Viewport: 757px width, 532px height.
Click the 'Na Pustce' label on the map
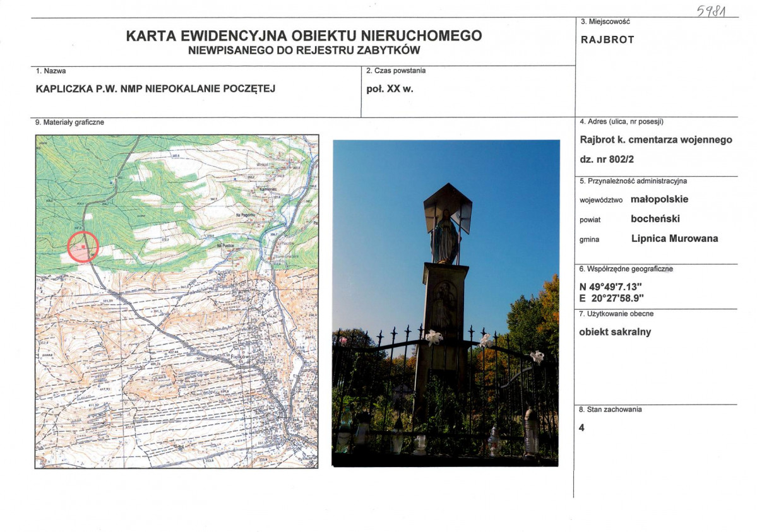point(225,245)
